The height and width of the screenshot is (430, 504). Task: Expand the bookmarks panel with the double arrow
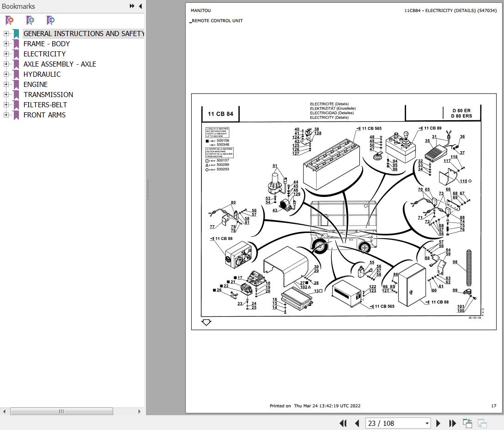click(132, 6)
